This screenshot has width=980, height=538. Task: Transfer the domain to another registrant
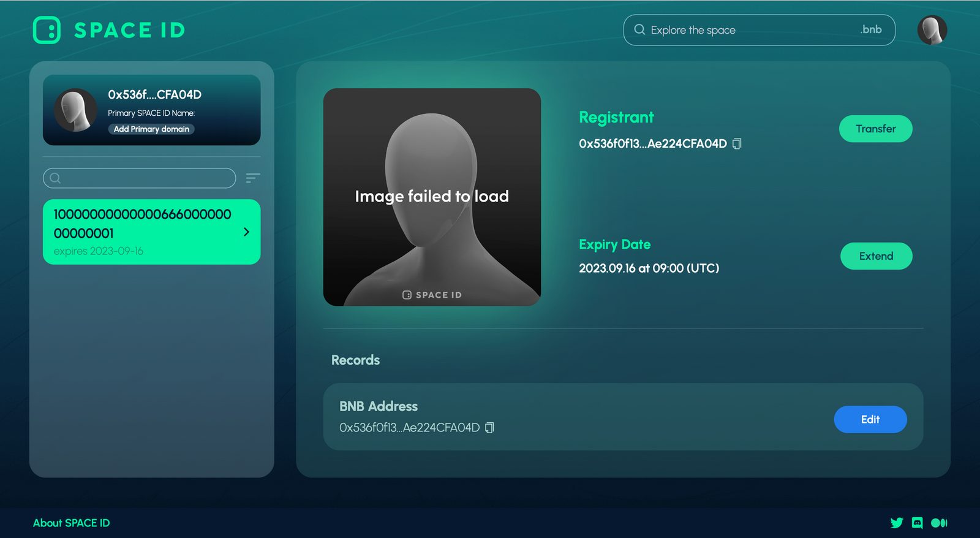click(x=875, y=129)
